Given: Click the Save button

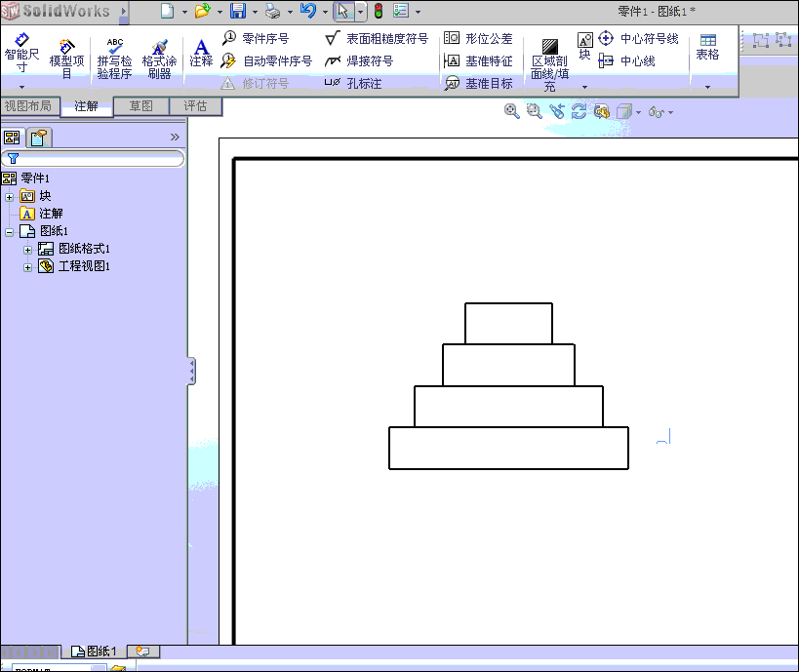Looking at the screenshot, I should 239,9.
